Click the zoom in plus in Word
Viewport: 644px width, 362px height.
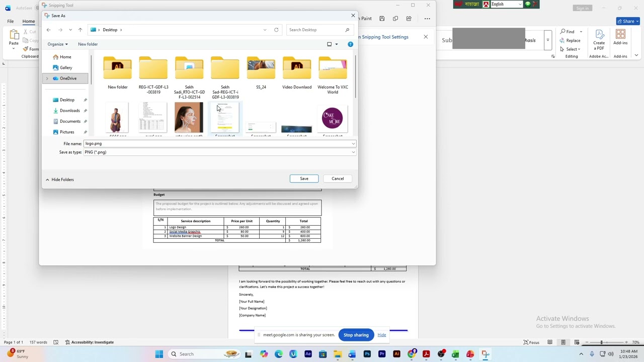point(625,342)
